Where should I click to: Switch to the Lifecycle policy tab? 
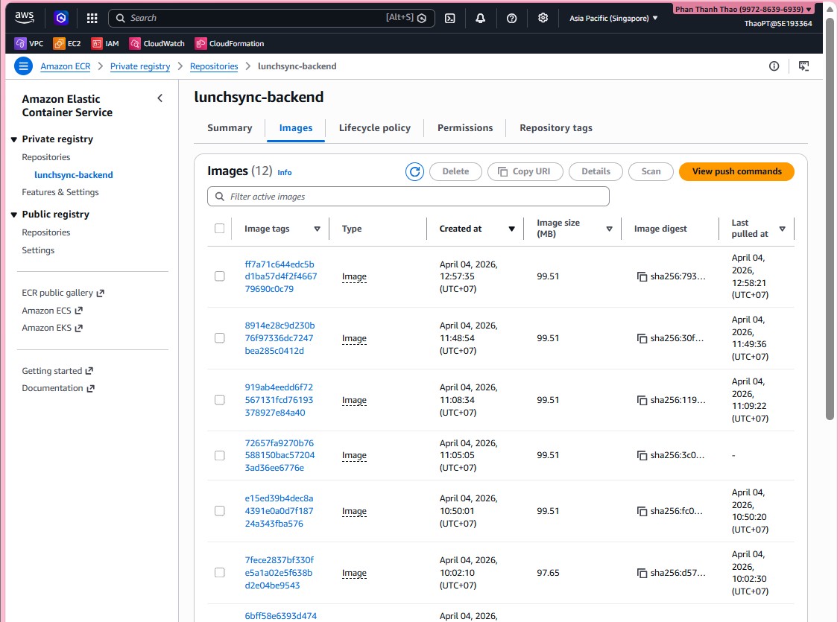point(374,128)
